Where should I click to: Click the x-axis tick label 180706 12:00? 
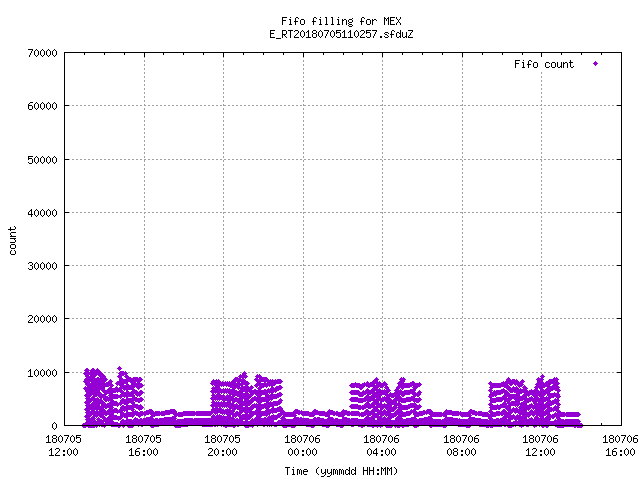541,446
